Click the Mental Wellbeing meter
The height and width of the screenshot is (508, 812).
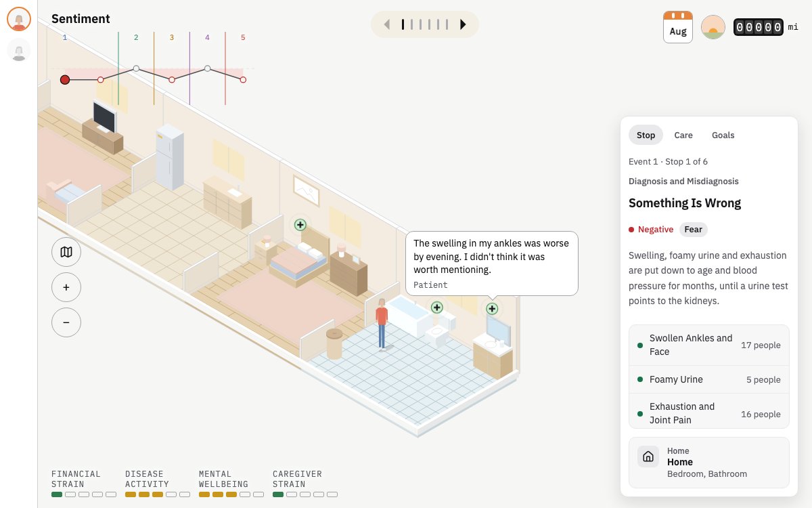click(x=231, y=484)
